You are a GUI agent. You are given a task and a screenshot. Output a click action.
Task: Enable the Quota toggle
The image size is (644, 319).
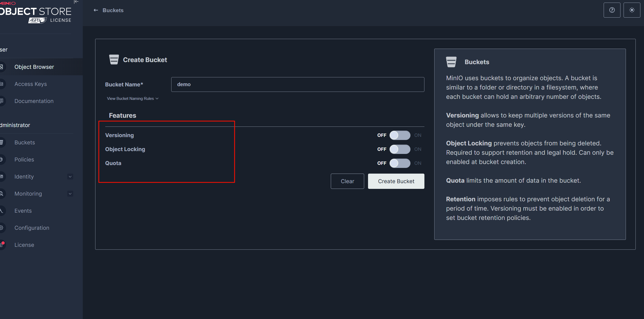[400, 163]
